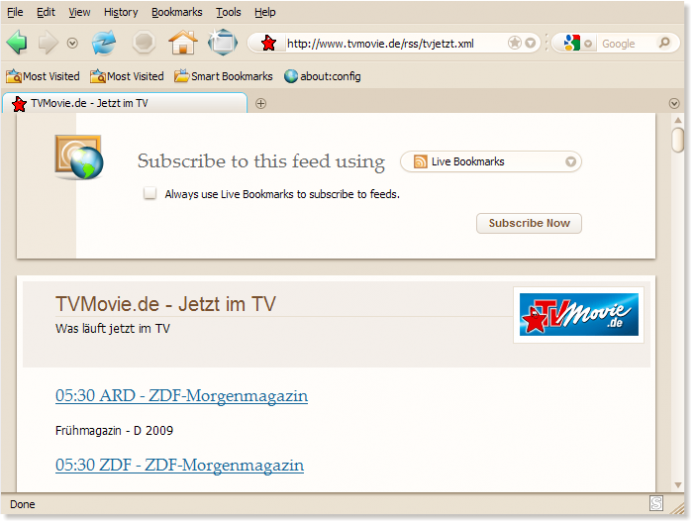Click the scrollbar down arrow
The image size is (695, 525).
click(x=677, y=486)
